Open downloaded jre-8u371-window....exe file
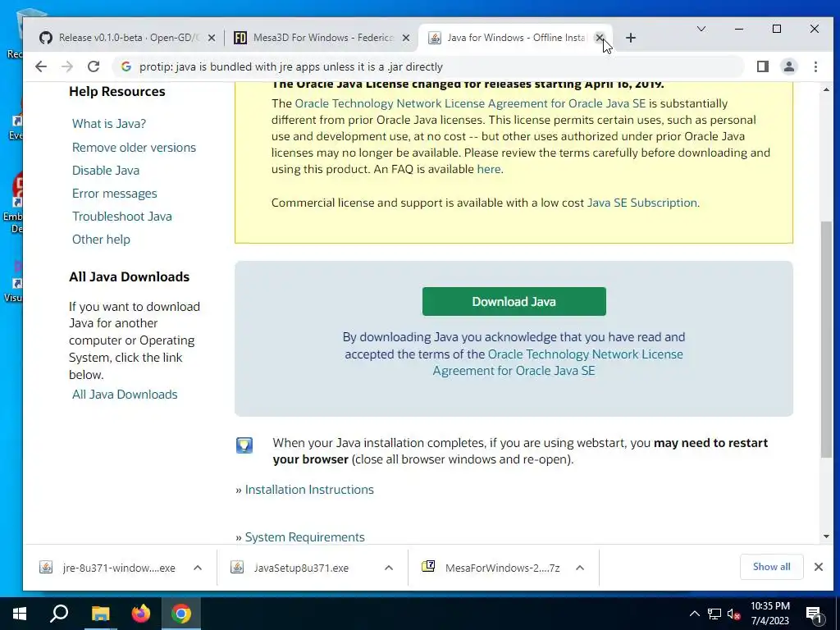The width and height of the screenshot is (840, 630). click(119, 568)
